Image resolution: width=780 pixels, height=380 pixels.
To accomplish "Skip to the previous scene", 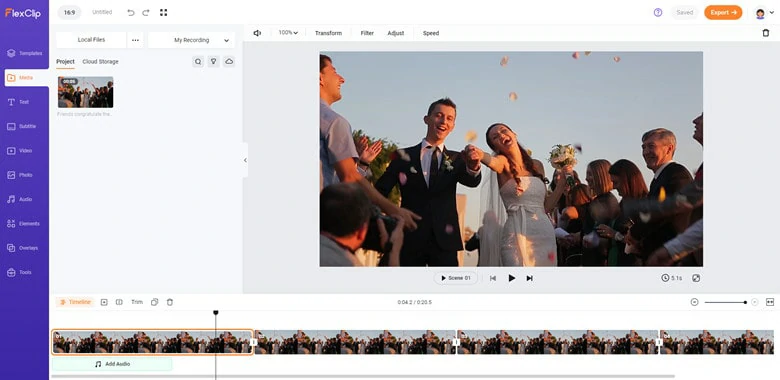I will point(492,278).
